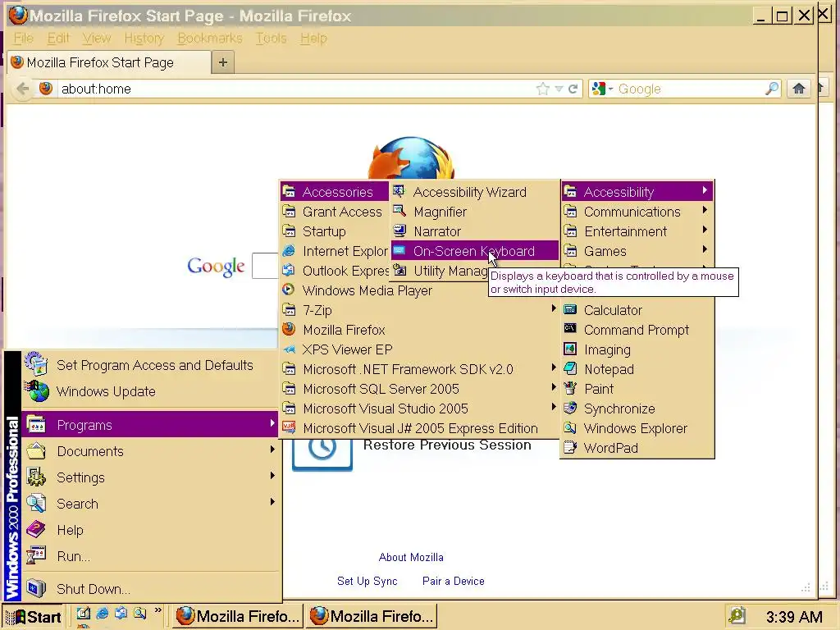Choose Shut Down from Start menu
The width and height of the screenshot is (840, 630).
click(x=150, y=589)
